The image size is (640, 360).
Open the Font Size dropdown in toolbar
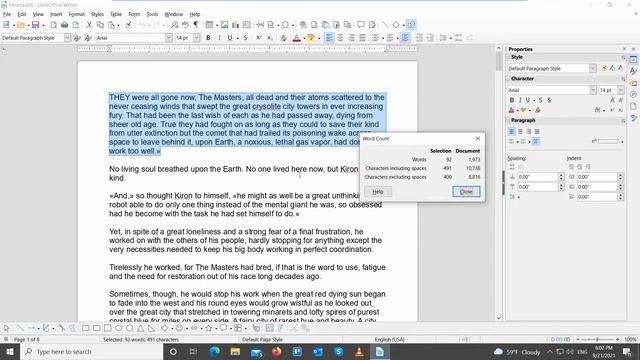tap(197, 38)
